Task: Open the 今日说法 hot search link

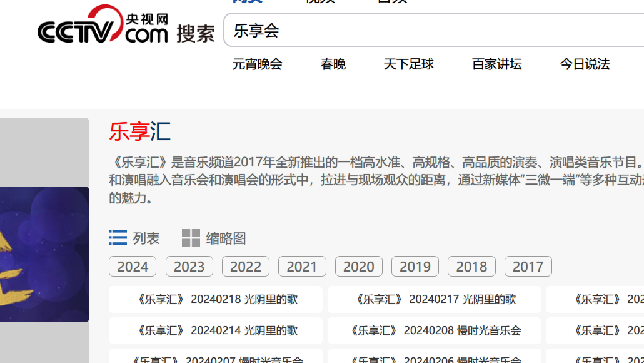Action: [585, 64]
